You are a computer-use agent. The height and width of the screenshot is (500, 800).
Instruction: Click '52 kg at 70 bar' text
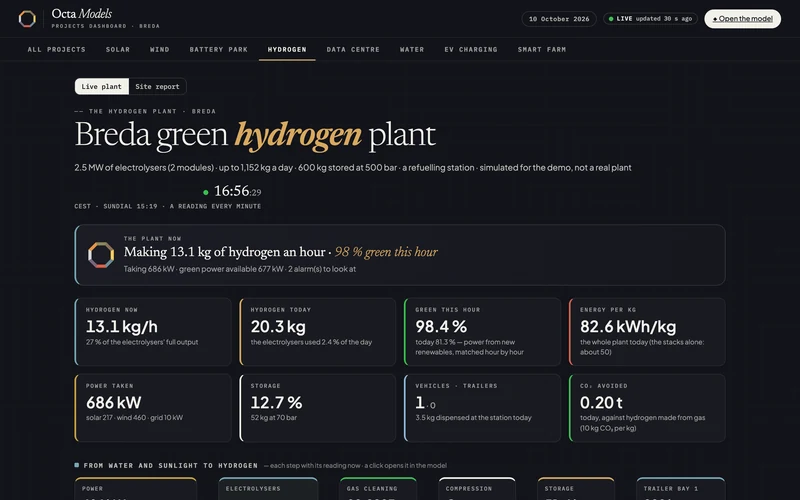(x=273, y=417)
